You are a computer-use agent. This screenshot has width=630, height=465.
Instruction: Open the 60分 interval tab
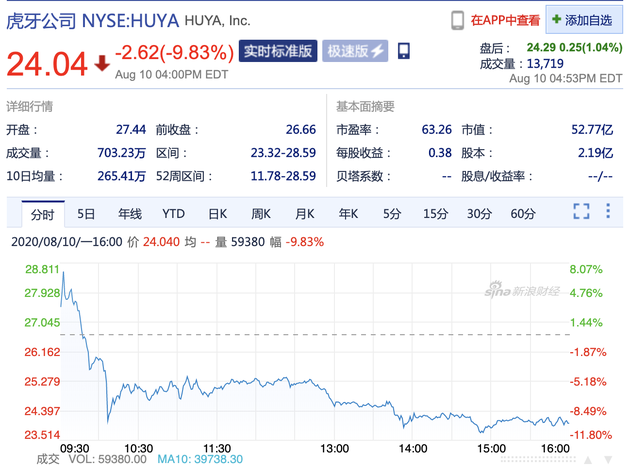click(x=523, y=214)
